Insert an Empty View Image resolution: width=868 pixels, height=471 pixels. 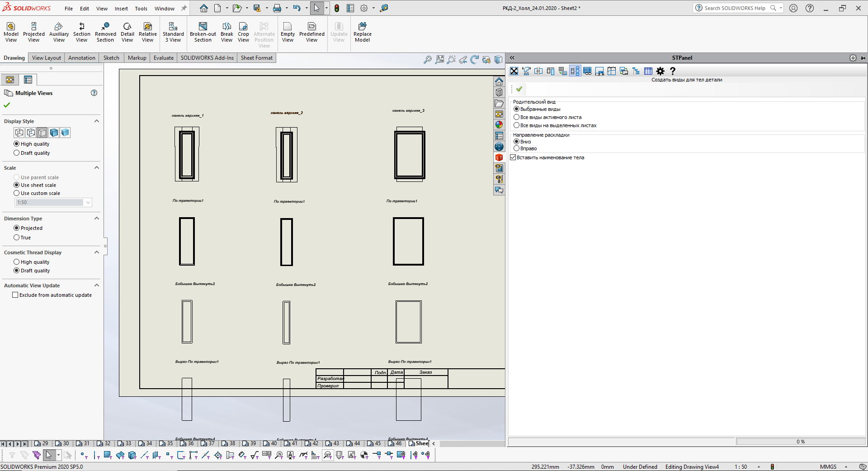click(288, 32)
